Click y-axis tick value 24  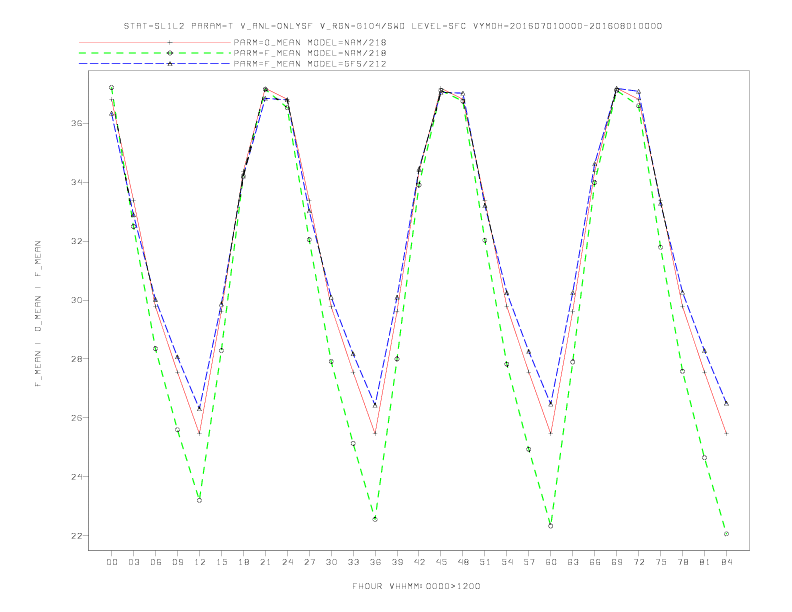(77, 477)
